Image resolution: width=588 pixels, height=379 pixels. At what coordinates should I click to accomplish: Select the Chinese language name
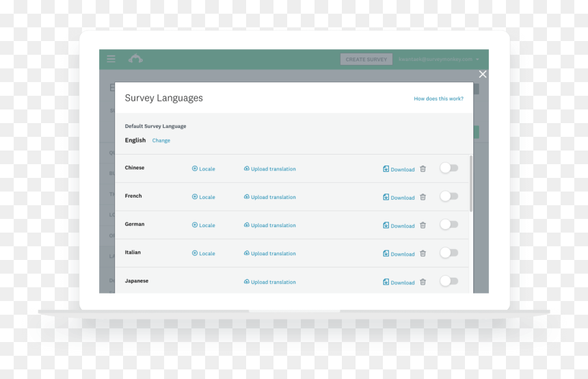coord(135,168)
